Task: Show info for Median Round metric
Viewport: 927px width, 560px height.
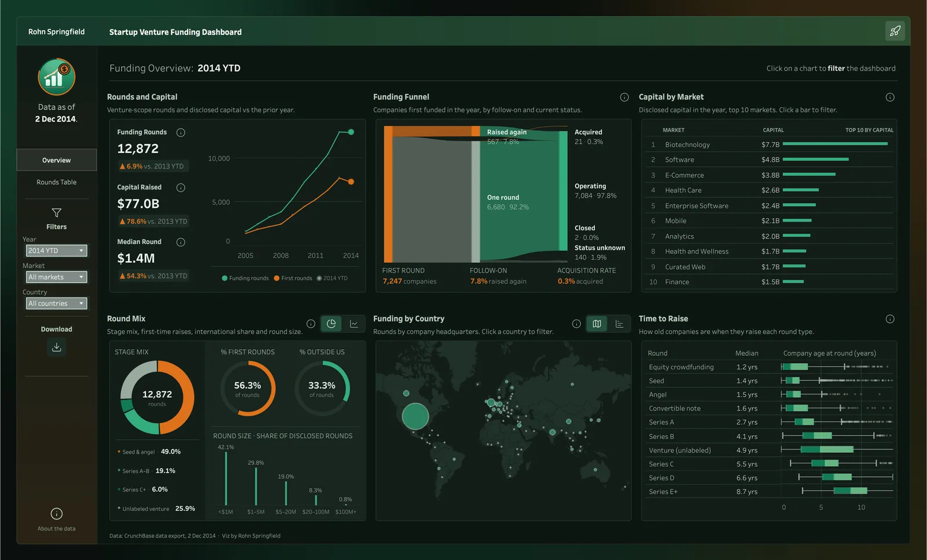Action: point(181,242)
